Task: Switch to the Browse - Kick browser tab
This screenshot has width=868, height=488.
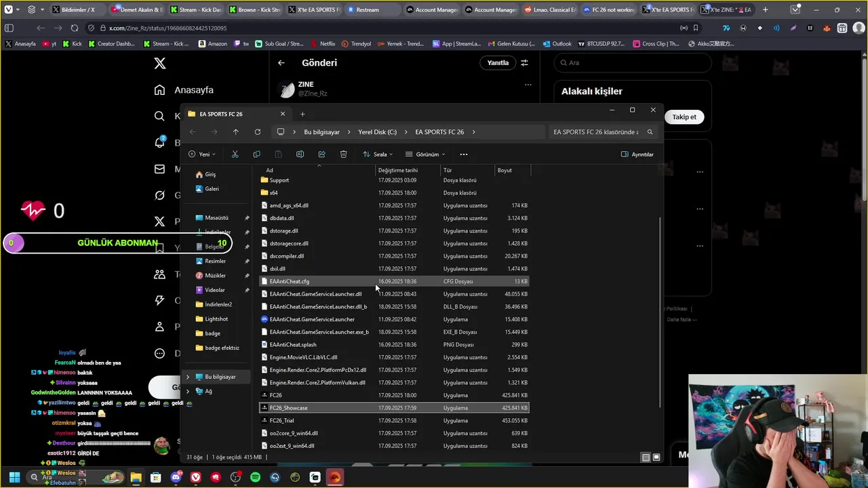Action: pyautogui.click(x=255, y=9)
